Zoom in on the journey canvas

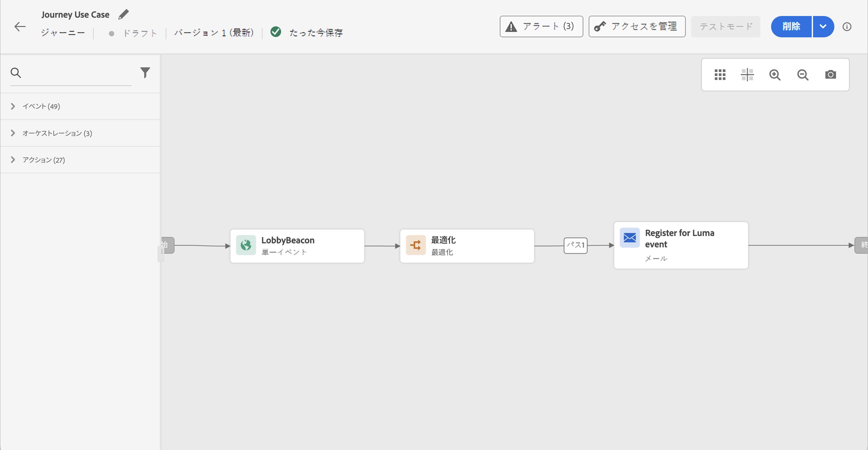pyautogui.click(x=775, y=75)
